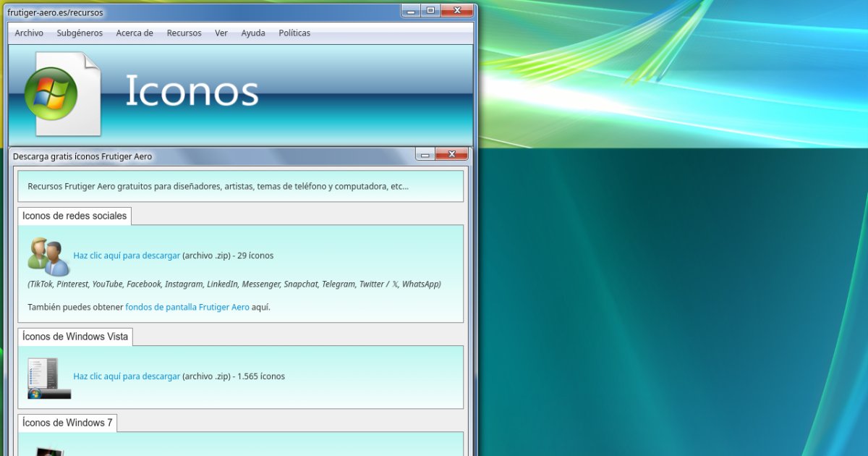The height and width of the screenshot is (456, 868).
Task: Select the Iconos de redes sociales tab
Action: (75, 216)
